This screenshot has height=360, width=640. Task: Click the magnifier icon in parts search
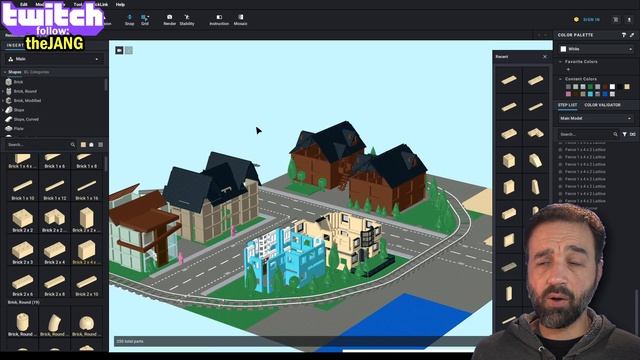(x=73, y=144)
